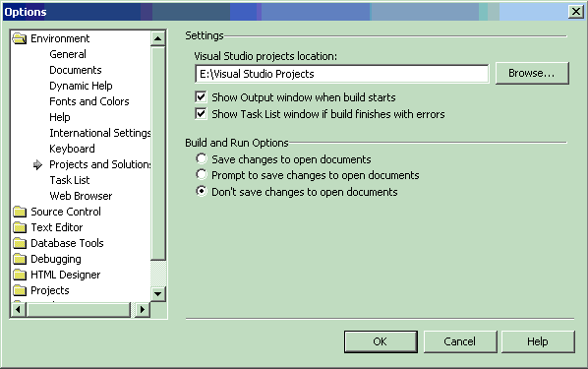The height and width of the screenshot is (369, 588).
Task: Click the Visual Studio projects location field
Action: [342, 74]
